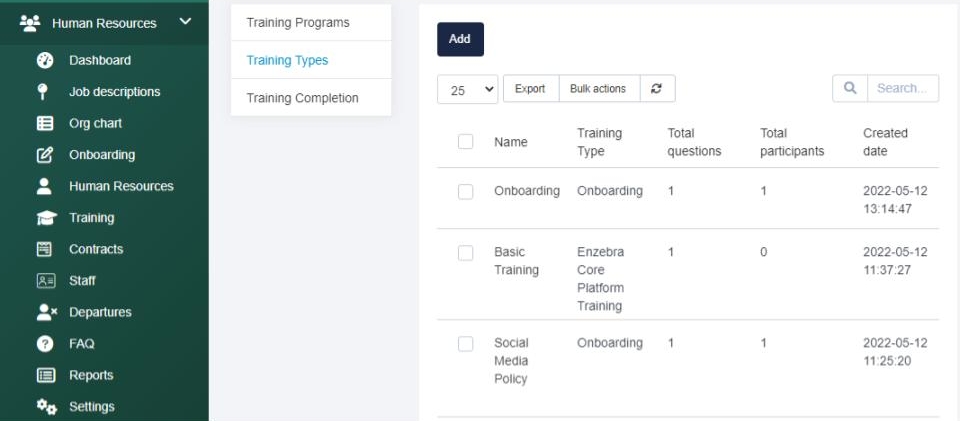This screenshot has height=421, width=960.
Task: Open the Bulk actions menu
Action: 598,89
